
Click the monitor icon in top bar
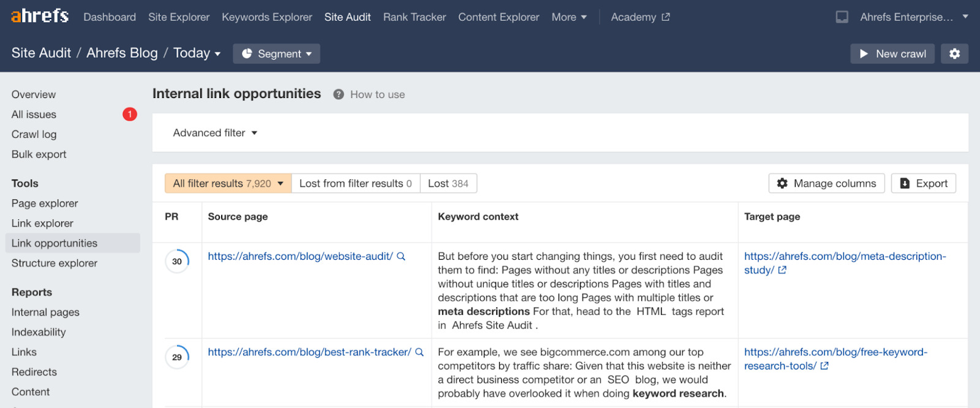pos(842,17)
